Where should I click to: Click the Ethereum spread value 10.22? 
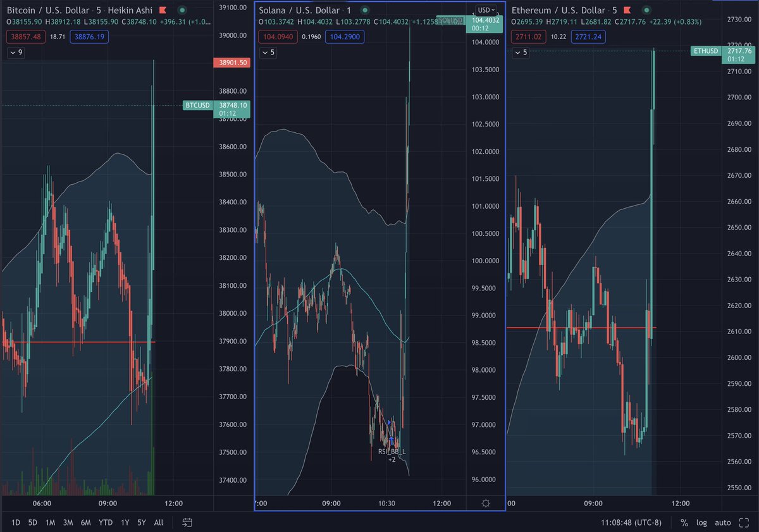point(558,37)
